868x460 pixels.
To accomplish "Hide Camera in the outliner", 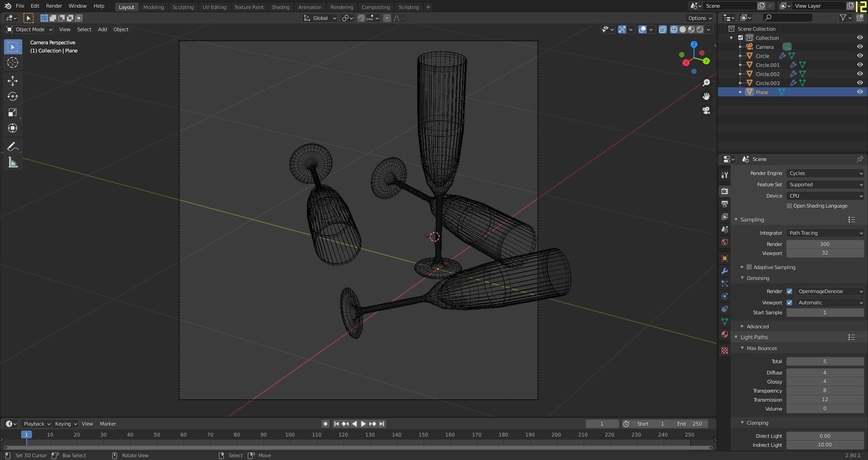I will [x=860, y=47].
